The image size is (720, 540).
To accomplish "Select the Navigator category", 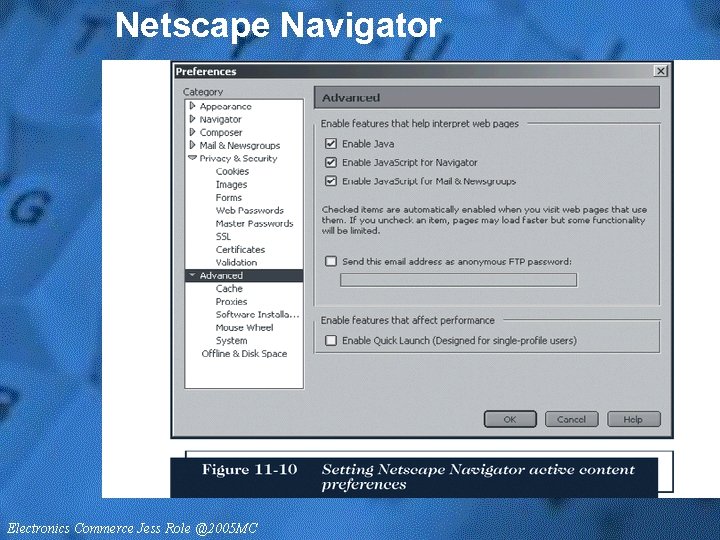I will pyautogui.click(x=220, y=119).
